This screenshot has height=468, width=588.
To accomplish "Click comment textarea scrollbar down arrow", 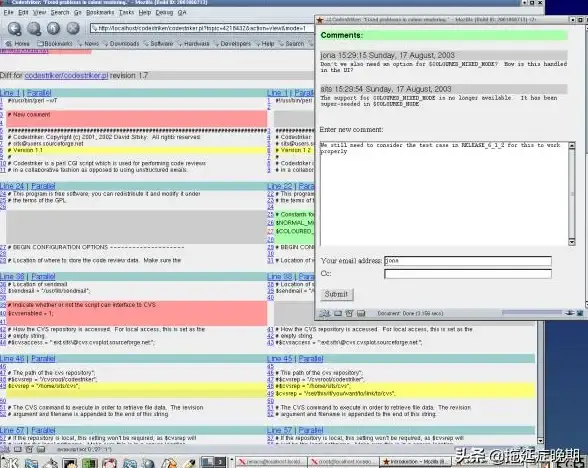I will pyautogui.click(x=572, y=242).
